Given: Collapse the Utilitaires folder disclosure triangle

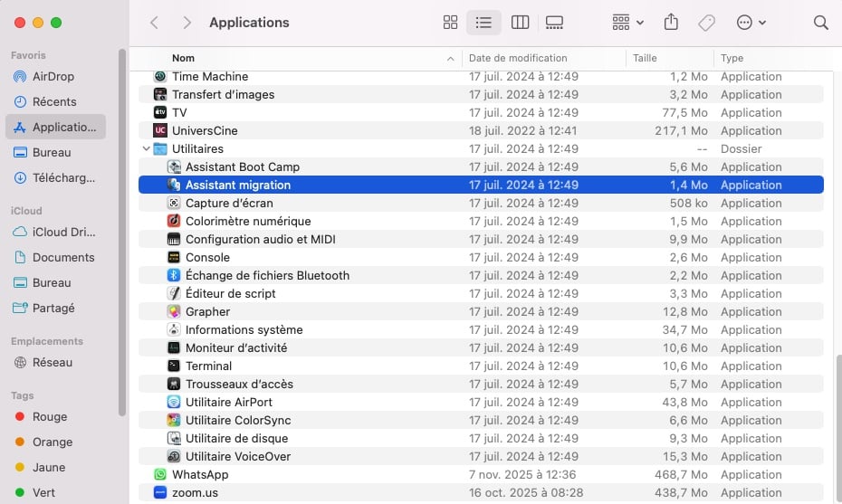Looking at the screenshot, I should click(146, 149).
